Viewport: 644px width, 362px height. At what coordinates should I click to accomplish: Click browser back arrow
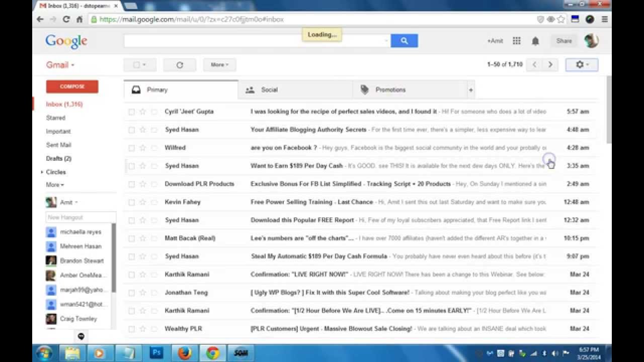[x=40, y=20]
